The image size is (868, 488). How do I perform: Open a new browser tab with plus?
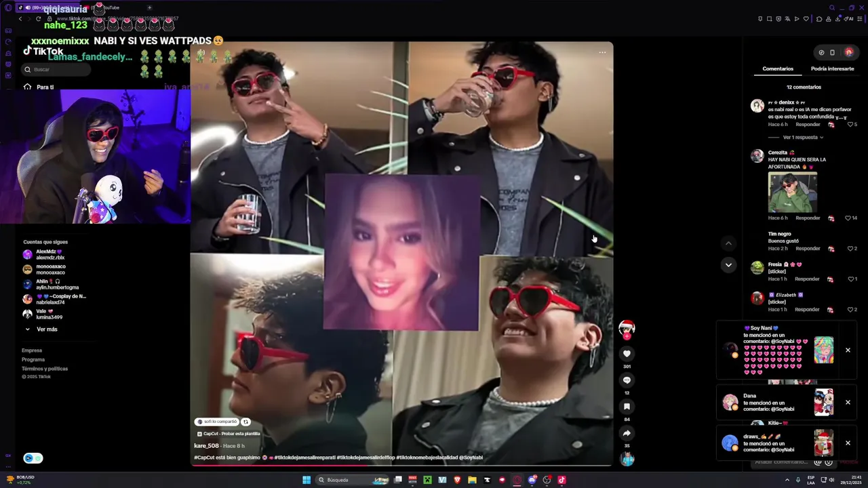149,7
